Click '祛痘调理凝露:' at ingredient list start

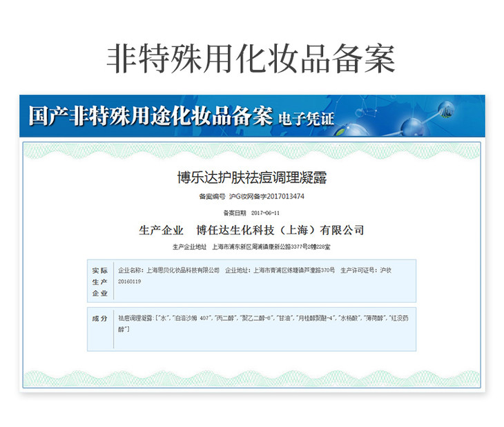coord(136,318)
